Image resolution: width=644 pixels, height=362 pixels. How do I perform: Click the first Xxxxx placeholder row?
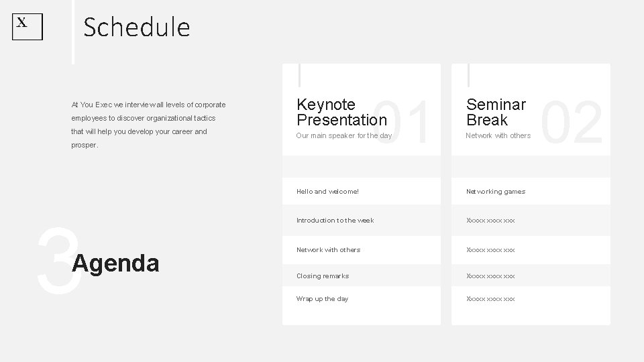[490, 221]
